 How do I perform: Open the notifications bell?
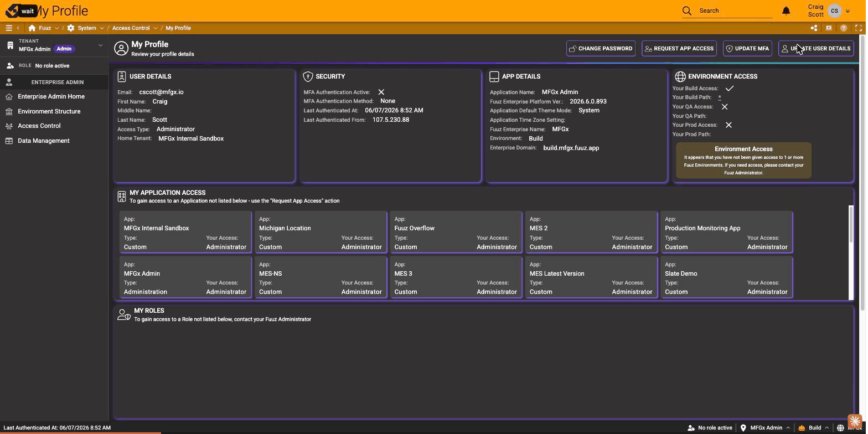[x=786, y=11]
